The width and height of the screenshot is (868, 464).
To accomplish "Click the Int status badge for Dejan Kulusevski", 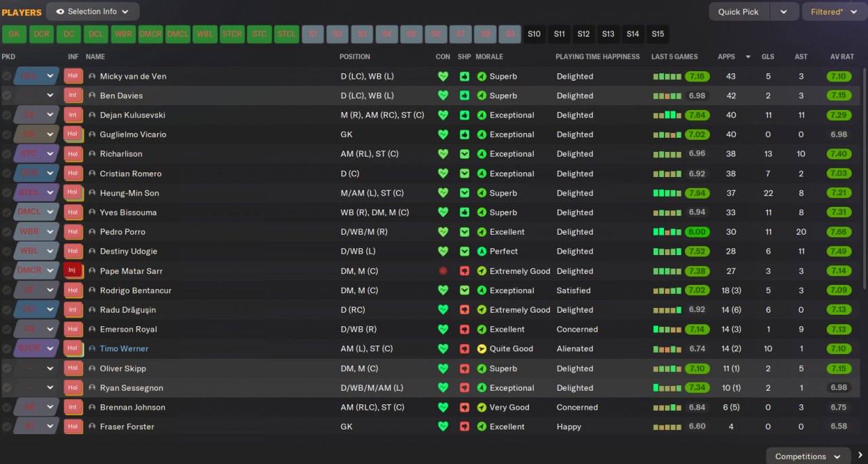I will click(x=73, y=115).
